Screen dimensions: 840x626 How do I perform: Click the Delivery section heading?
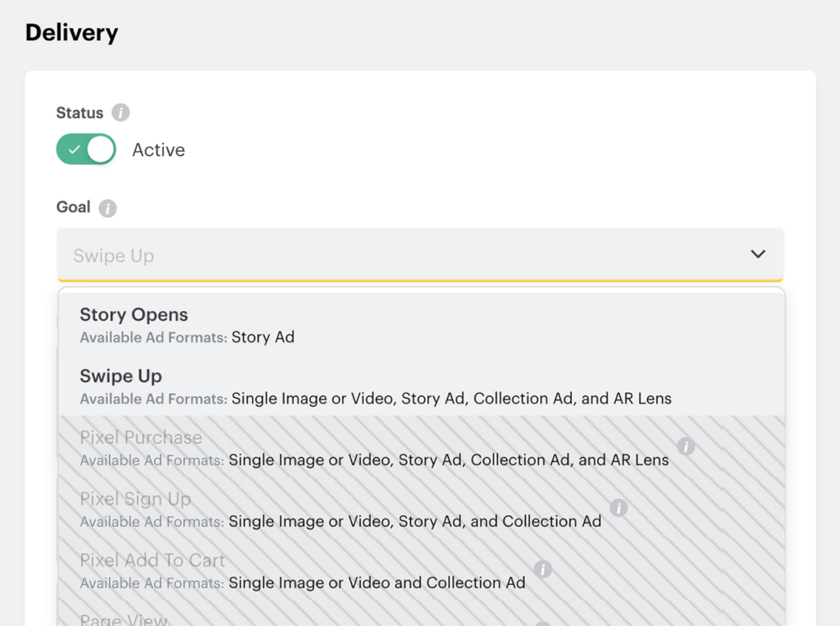click(71, 32)
